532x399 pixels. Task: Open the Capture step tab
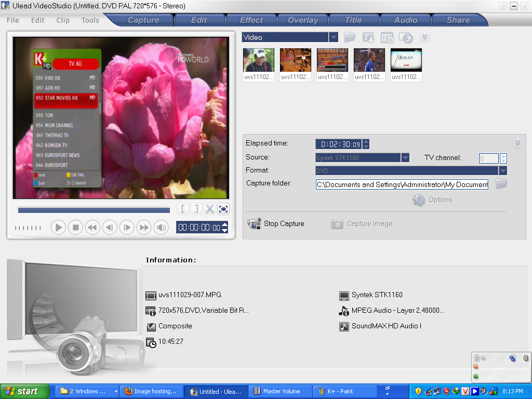143,20
